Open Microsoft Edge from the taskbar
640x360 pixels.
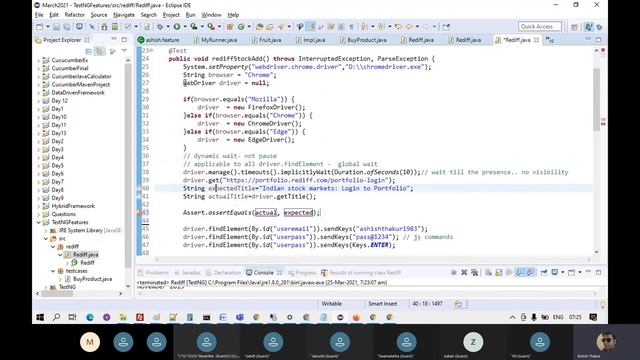[x=90, y=317]
